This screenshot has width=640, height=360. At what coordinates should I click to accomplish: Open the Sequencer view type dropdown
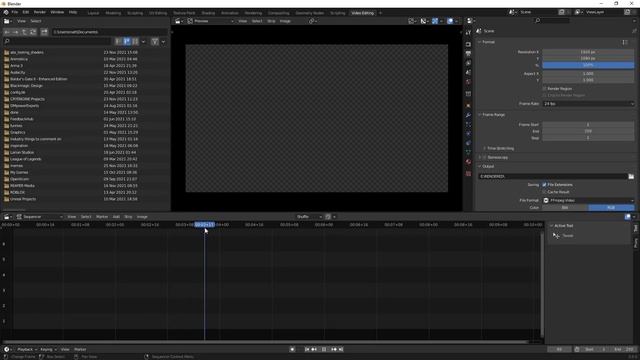click(x=40, y=217)
